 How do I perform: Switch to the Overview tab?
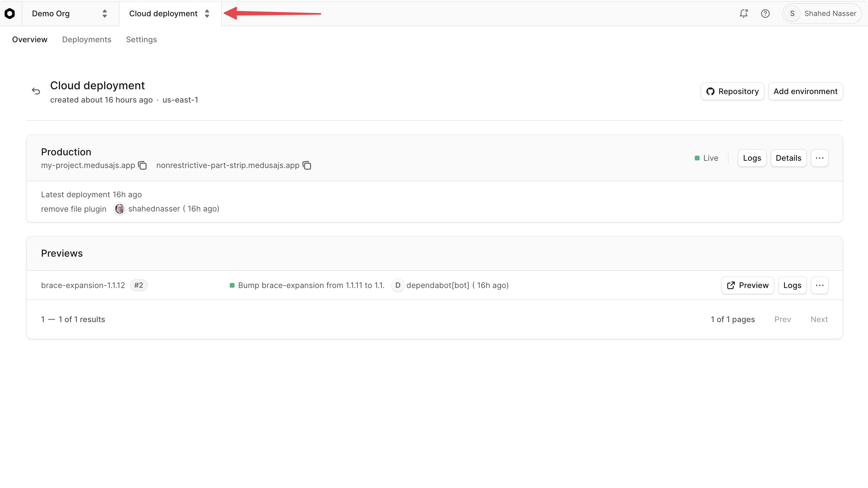pyautogui.click(x=30, y=40)
